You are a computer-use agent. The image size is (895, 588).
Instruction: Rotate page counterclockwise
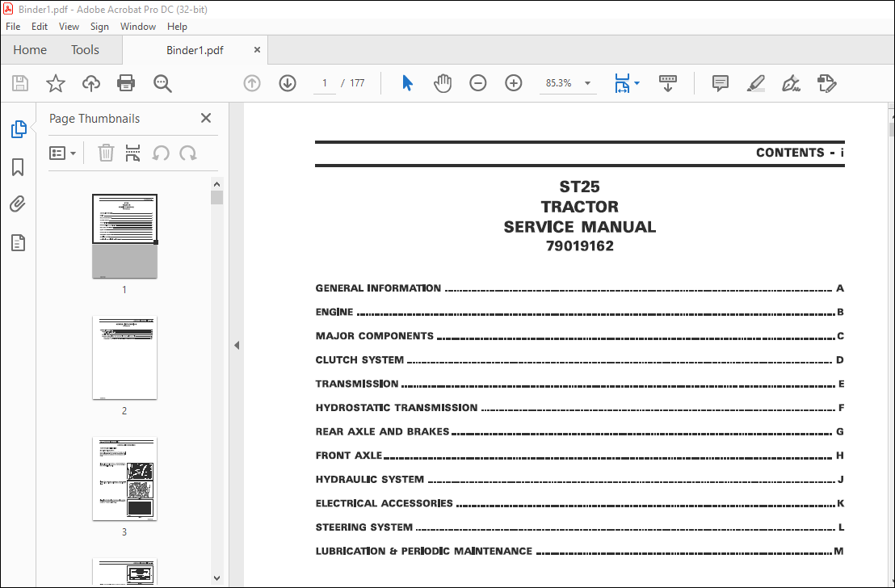[161, 153]
